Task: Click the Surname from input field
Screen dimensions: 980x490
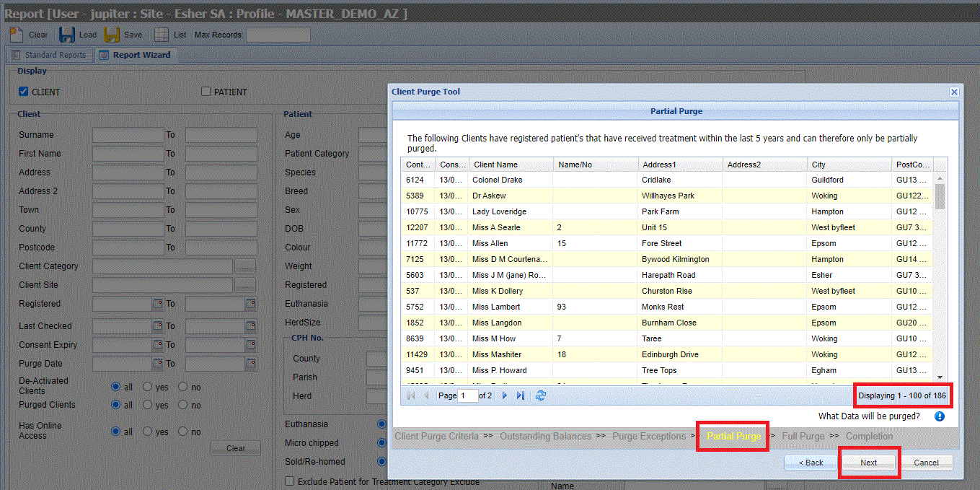Action: 128,135
